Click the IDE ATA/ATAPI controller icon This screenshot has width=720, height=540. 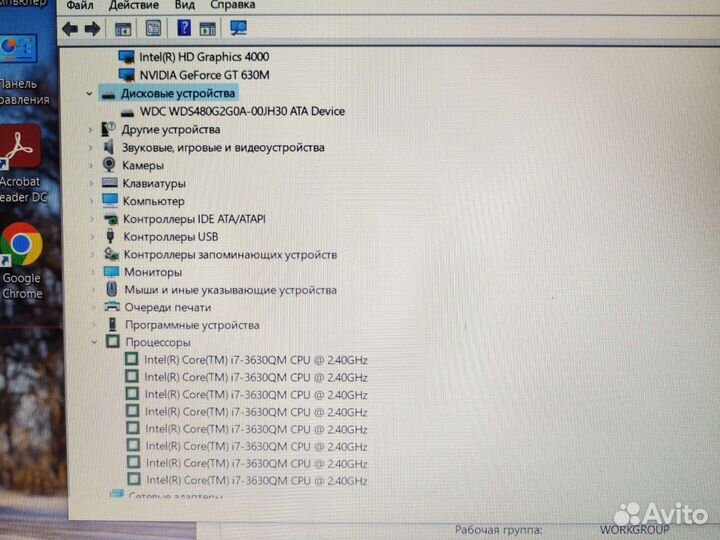111,219
